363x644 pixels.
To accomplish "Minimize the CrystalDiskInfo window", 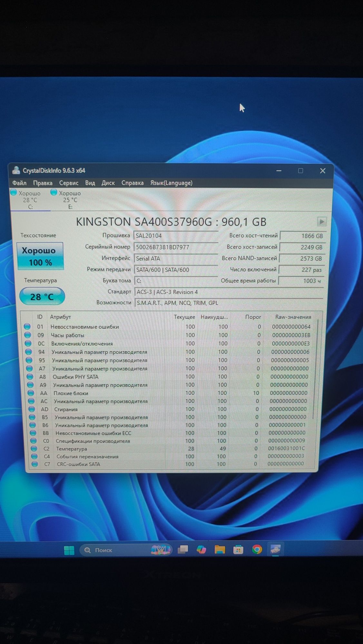I will pyautogui.click(x=279, y=171).
